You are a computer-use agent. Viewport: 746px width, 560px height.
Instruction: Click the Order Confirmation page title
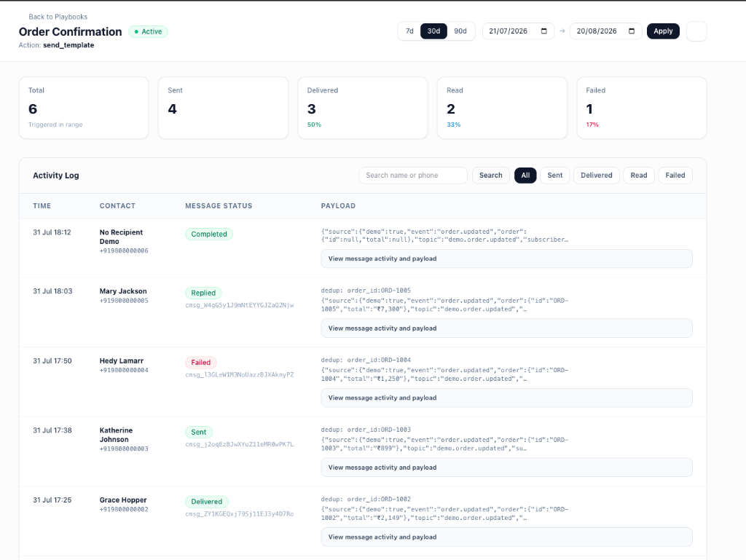point(71,32)
